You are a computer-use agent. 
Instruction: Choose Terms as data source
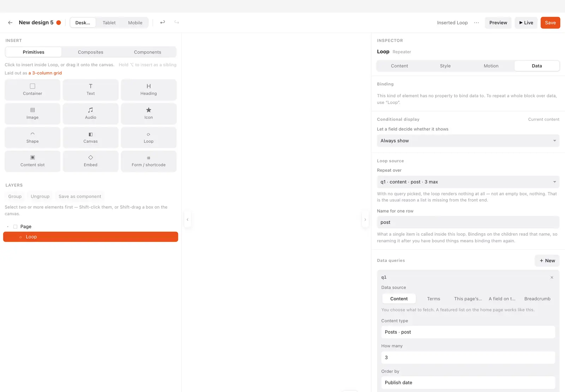tap(433, 298)
